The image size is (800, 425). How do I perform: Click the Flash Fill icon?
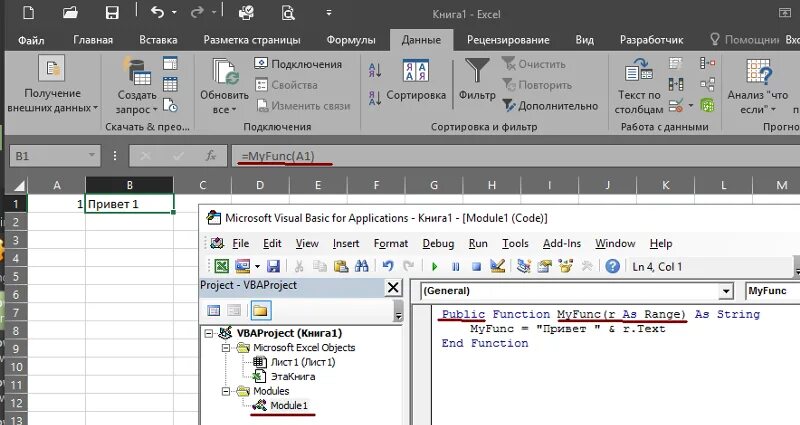(676, 63)
